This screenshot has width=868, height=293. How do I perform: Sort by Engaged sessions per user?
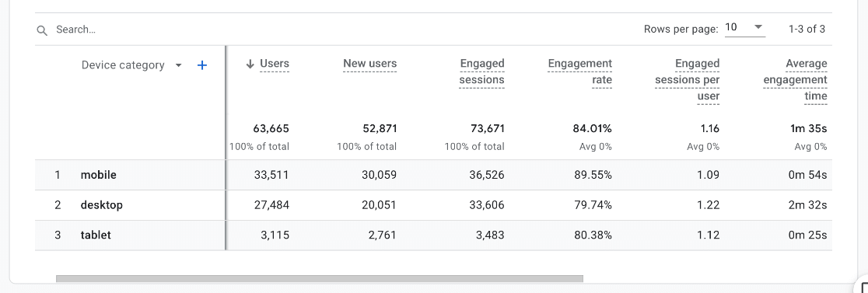687,79
